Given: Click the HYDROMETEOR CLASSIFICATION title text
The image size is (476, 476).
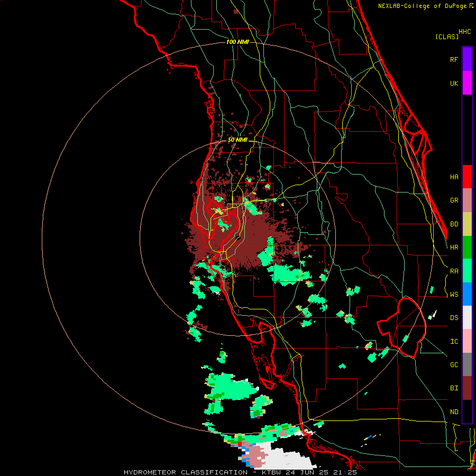Looking at the screenshot, I should (186, 472).
